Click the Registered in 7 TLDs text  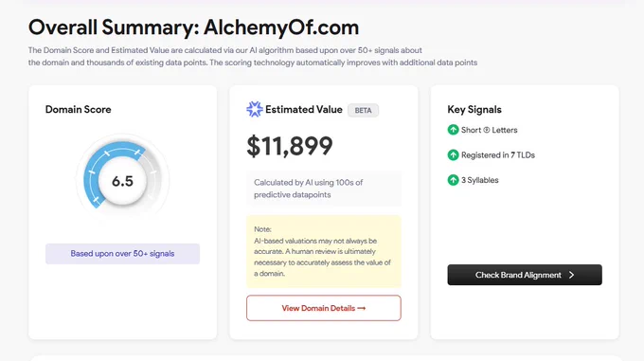click(498, 154)
